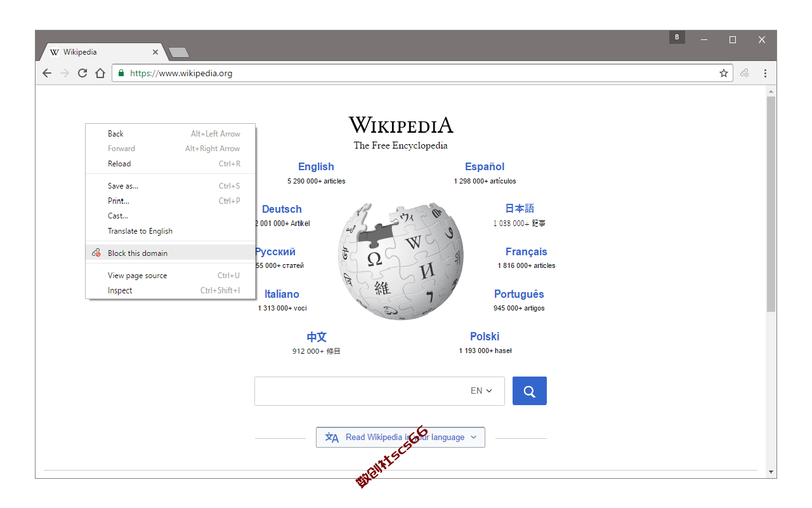Go to the Home page icon

[x=100, y=73]
